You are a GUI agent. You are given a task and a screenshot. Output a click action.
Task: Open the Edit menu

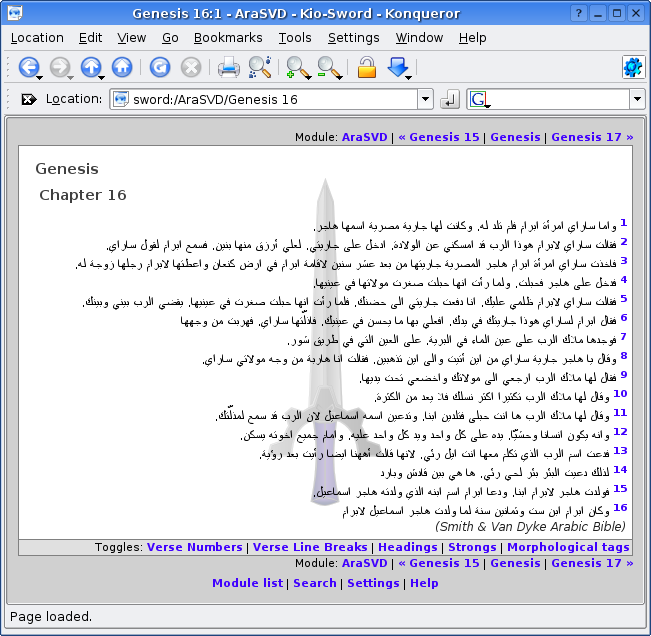(x=91, y=38)
